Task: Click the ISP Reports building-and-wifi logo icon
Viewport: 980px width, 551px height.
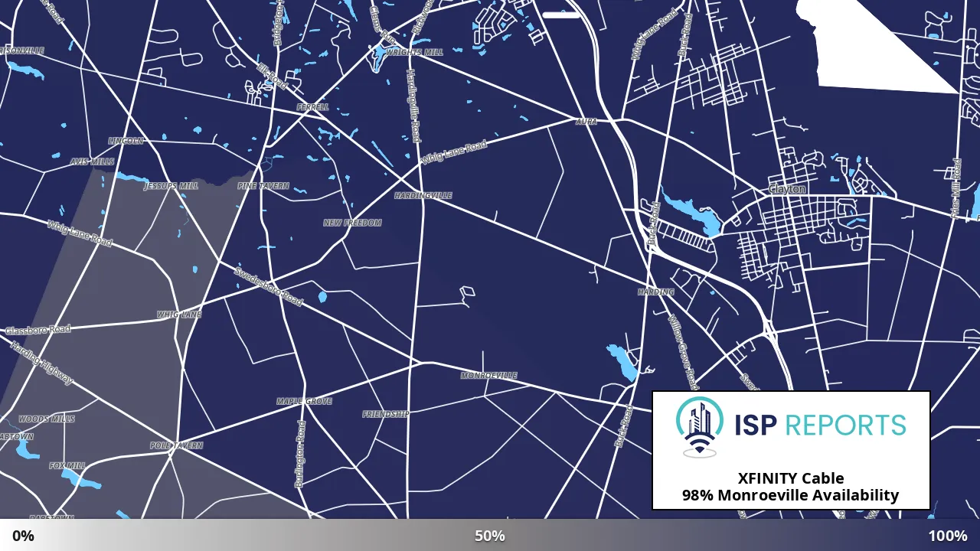Action: pos(699,426)
